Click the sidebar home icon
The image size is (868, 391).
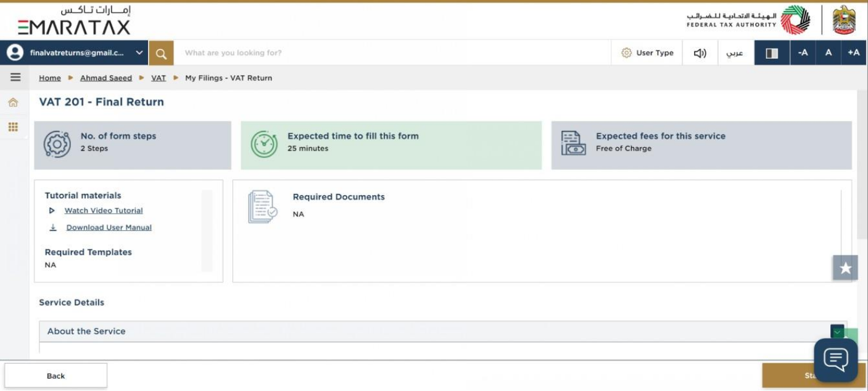pos(13,103)
